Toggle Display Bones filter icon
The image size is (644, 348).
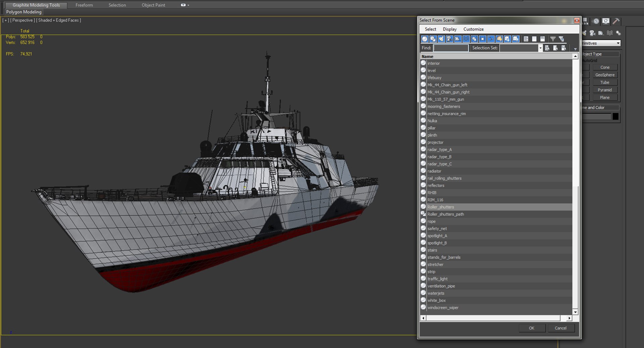click(491, 39)
